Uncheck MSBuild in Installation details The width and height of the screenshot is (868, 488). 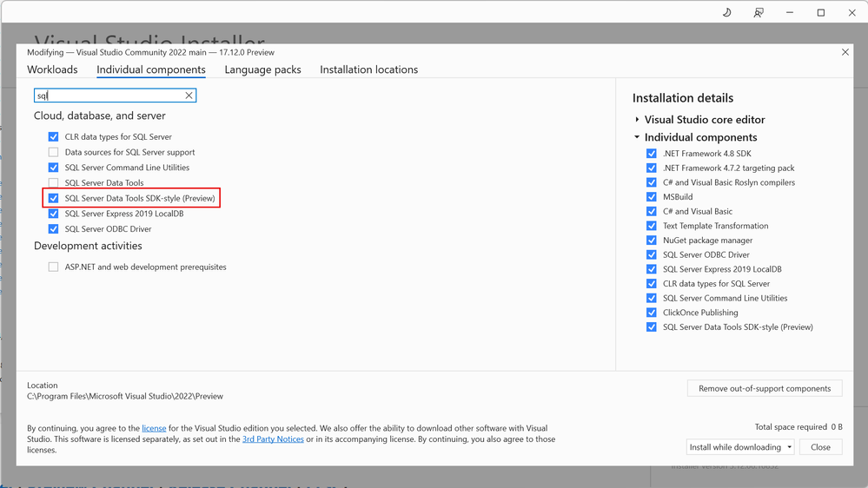(652, 196)
